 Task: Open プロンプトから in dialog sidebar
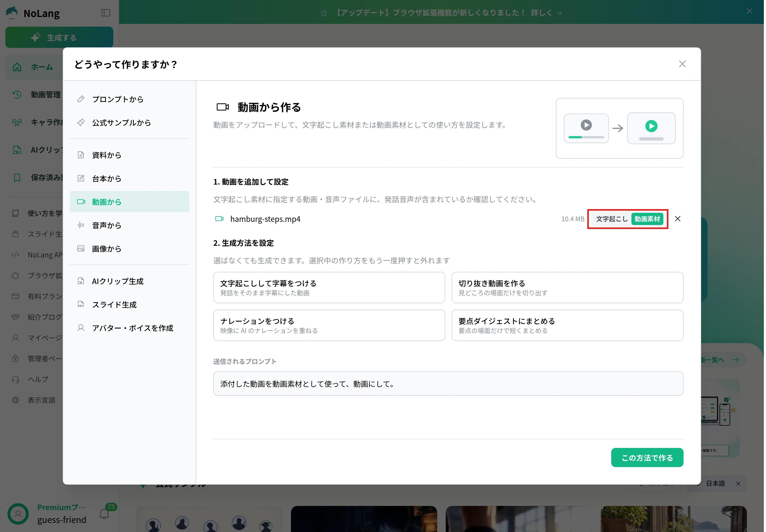point(129,99)
